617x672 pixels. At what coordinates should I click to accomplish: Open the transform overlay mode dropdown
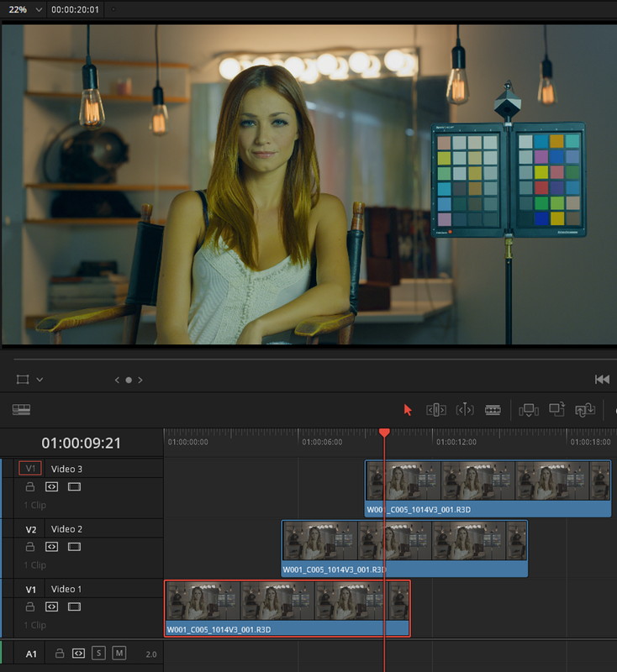(40, 380)
